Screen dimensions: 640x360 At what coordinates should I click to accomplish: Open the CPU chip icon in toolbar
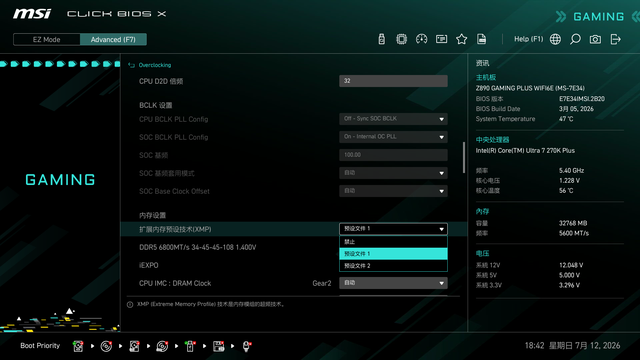pyautogui.click(x=402, y=39)
